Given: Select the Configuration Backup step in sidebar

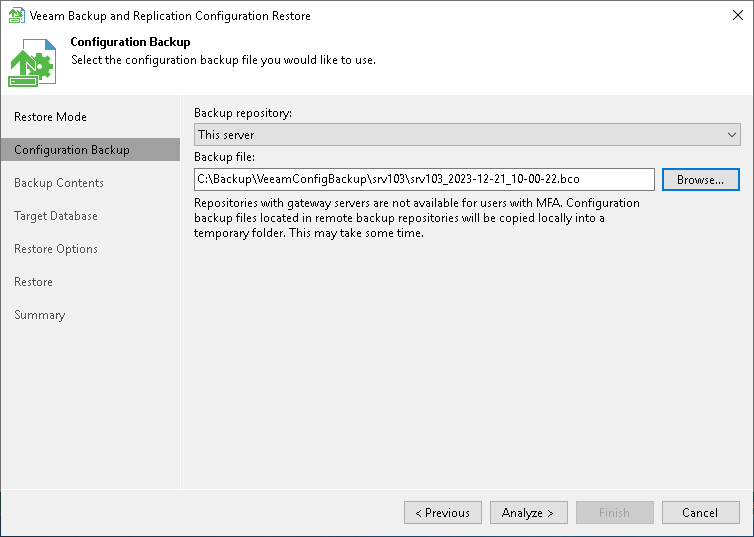Looking at the screenshot, I should (x=72, y=150).
